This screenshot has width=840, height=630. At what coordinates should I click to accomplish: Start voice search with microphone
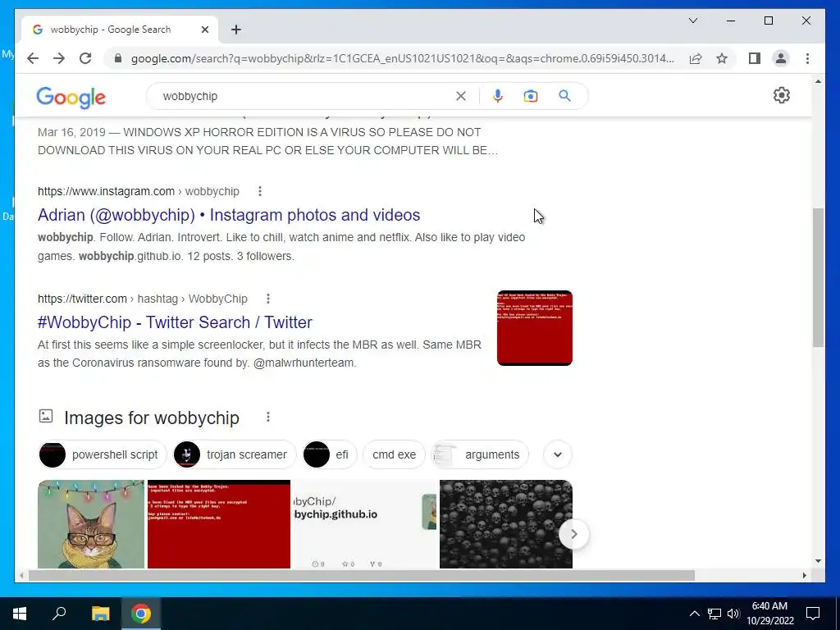pos(498,96)
